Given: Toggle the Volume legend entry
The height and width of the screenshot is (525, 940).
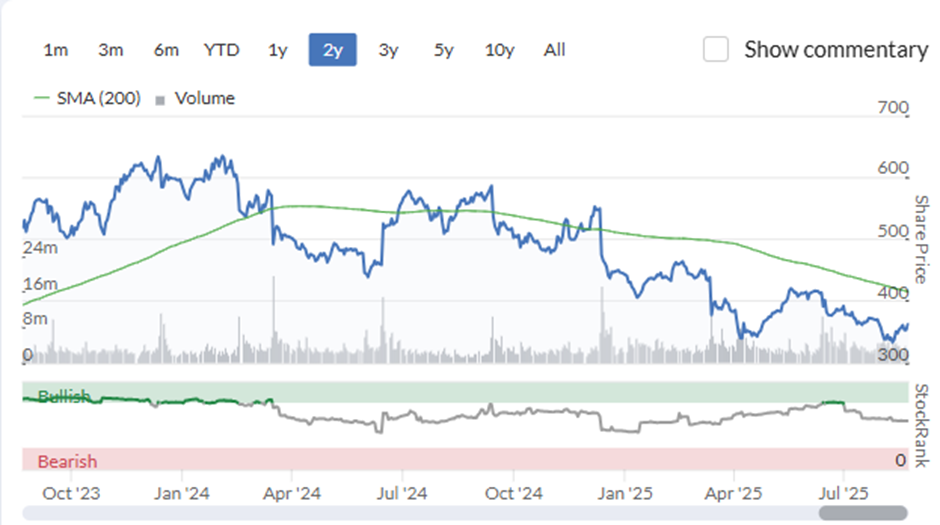Looking at the screenshot, I should click(x=195, y=98).
